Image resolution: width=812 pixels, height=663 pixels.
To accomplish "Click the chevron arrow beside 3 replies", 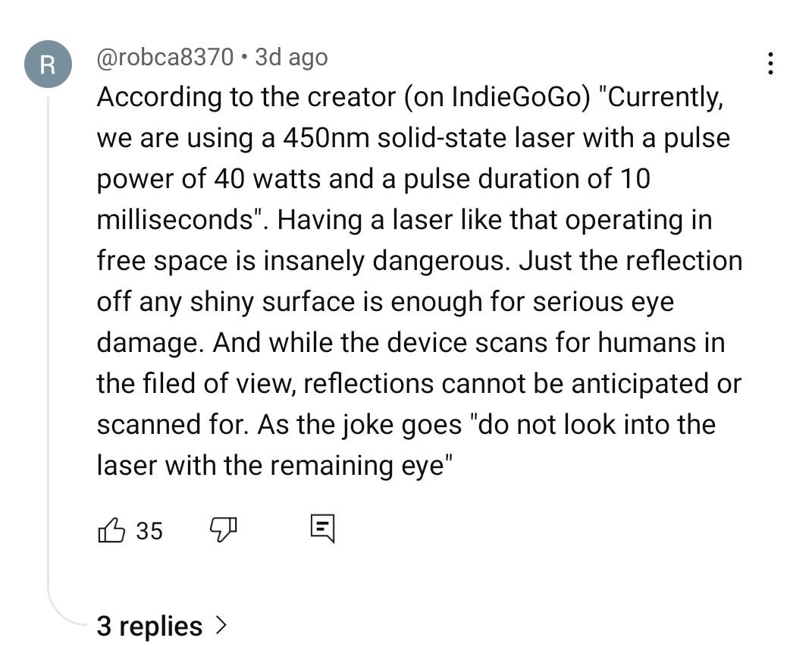I will tap(221, 625).
